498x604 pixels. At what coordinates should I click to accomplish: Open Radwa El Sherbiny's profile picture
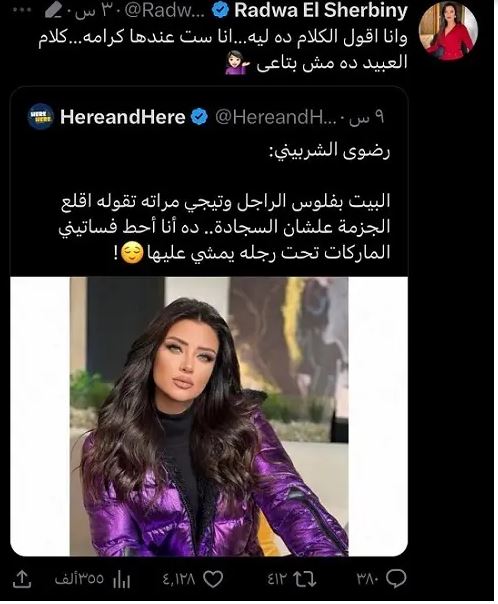pos(448,32)
